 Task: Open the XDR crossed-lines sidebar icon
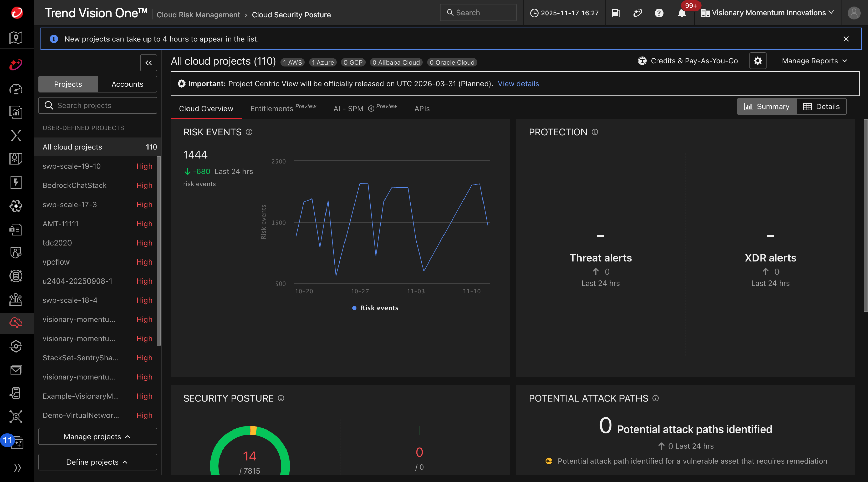pos(16,135)
